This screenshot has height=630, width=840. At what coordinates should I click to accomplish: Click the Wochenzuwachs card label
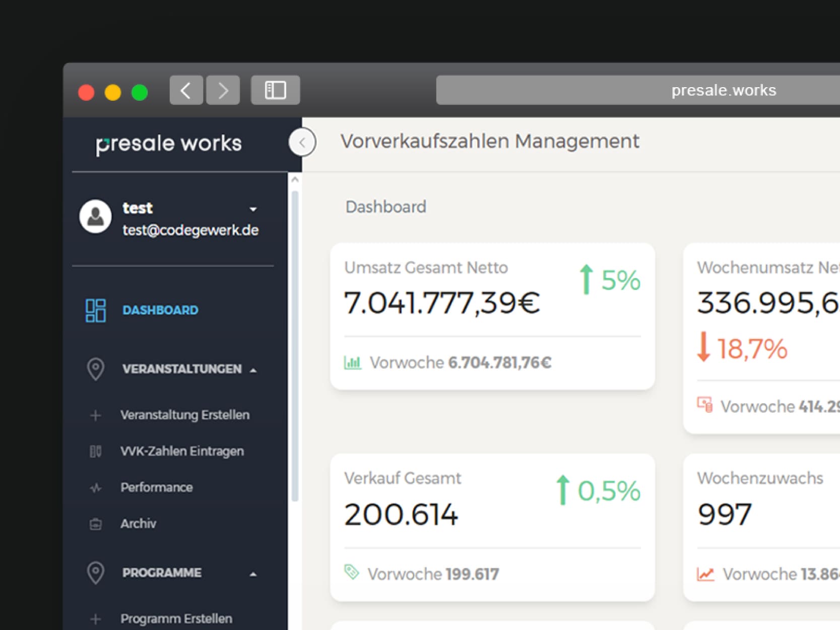click(760, 478)
